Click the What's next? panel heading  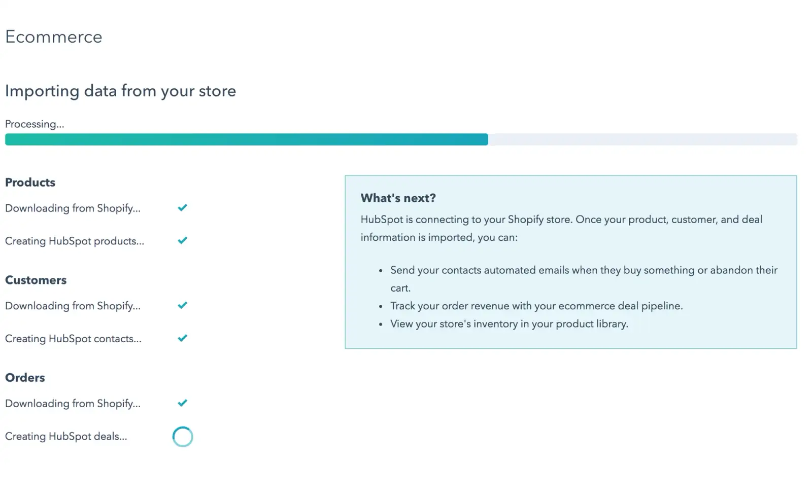click(398, 198)
